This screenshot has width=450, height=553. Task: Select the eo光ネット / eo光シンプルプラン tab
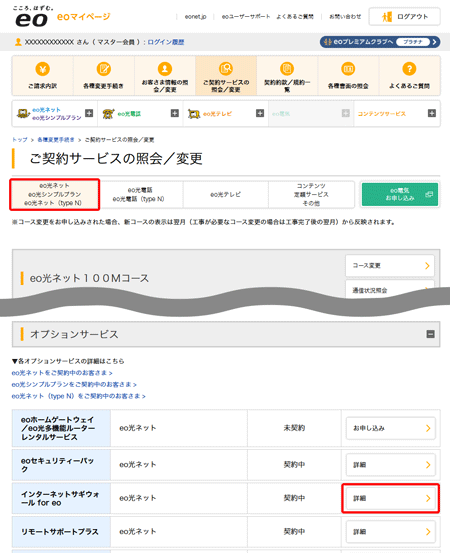tap(55, 195)
